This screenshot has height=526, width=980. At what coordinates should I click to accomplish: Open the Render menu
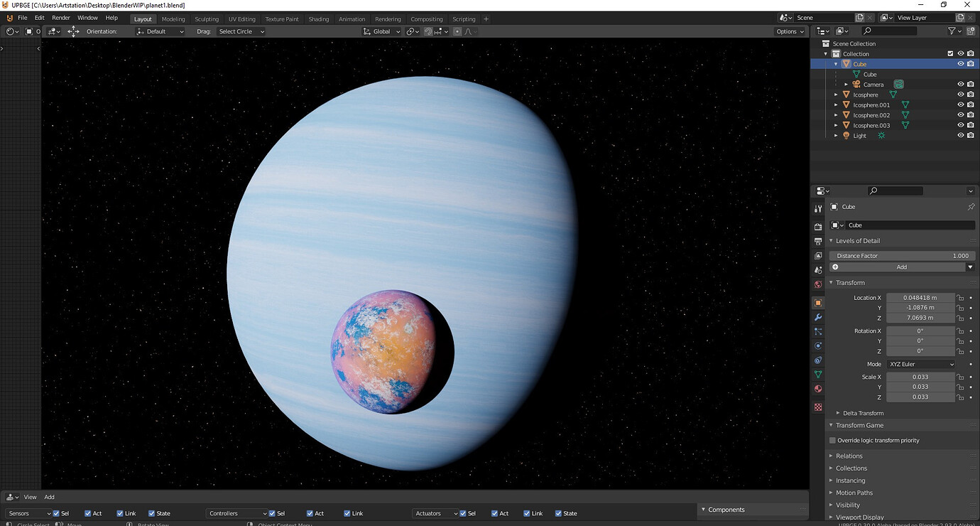(x=61, y=18)
